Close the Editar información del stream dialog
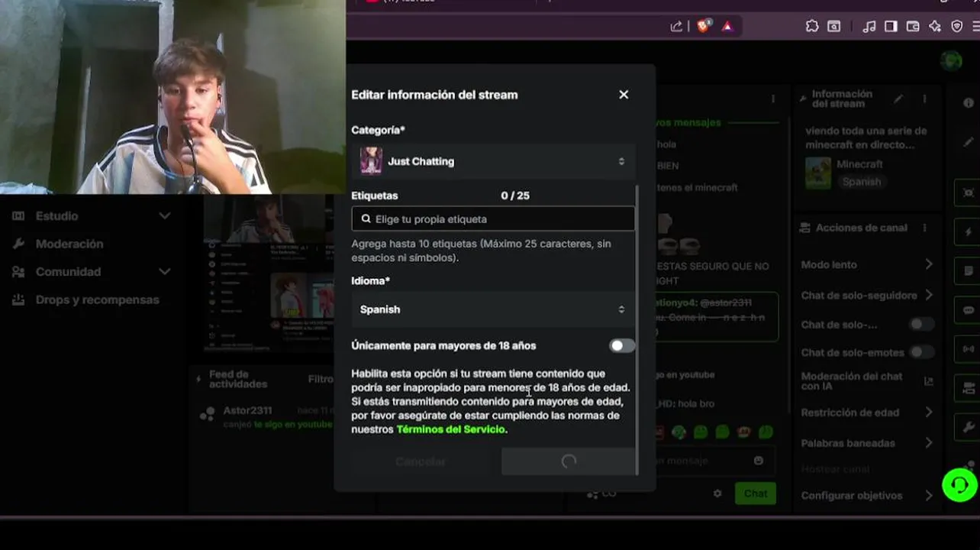 tap(624, 95)
